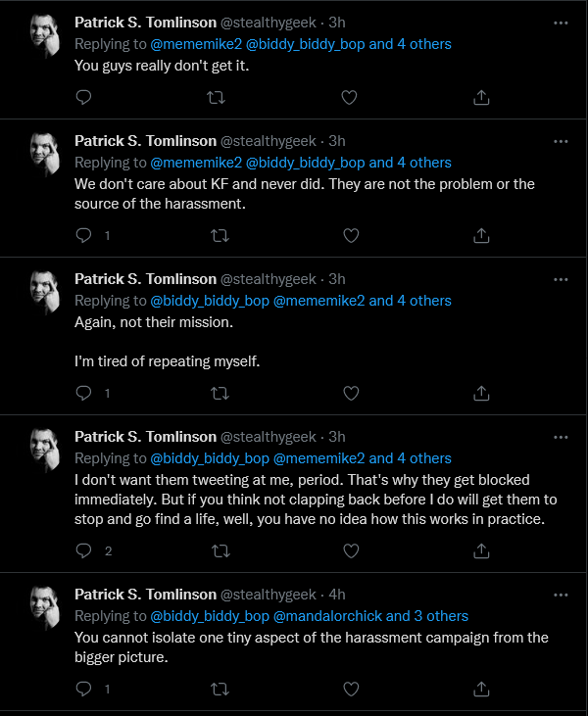
Task: Open the more options menu on the first tweet
Action: (x=561, y=23)
